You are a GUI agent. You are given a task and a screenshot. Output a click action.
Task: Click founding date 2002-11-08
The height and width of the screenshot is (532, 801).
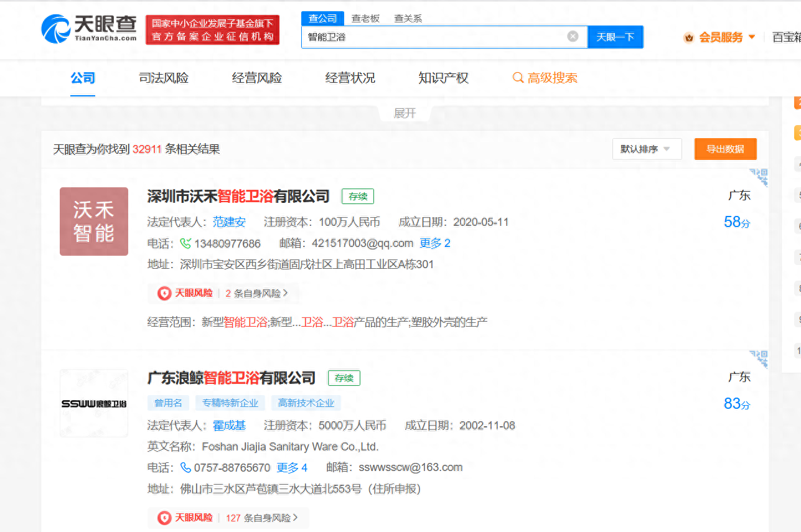[x=487, y=426]
